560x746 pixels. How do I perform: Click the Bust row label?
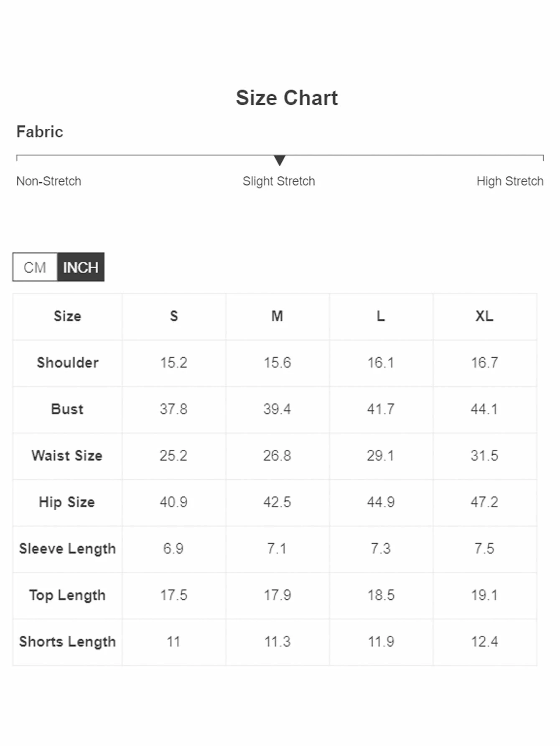[67, 409]
